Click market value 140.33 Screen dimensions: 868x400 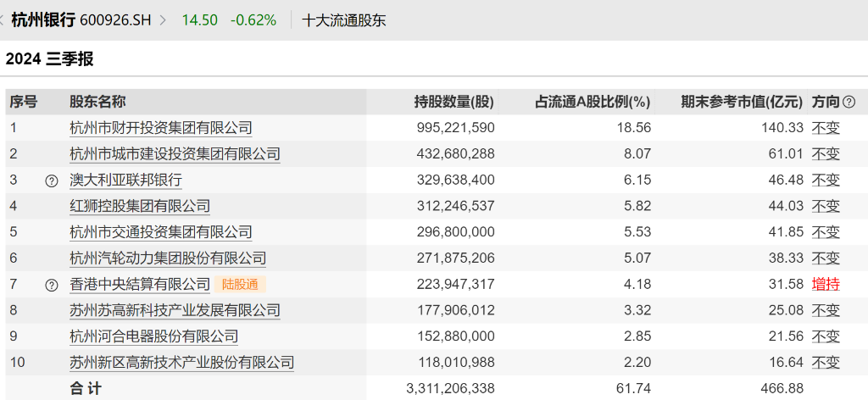coord(781,128)
